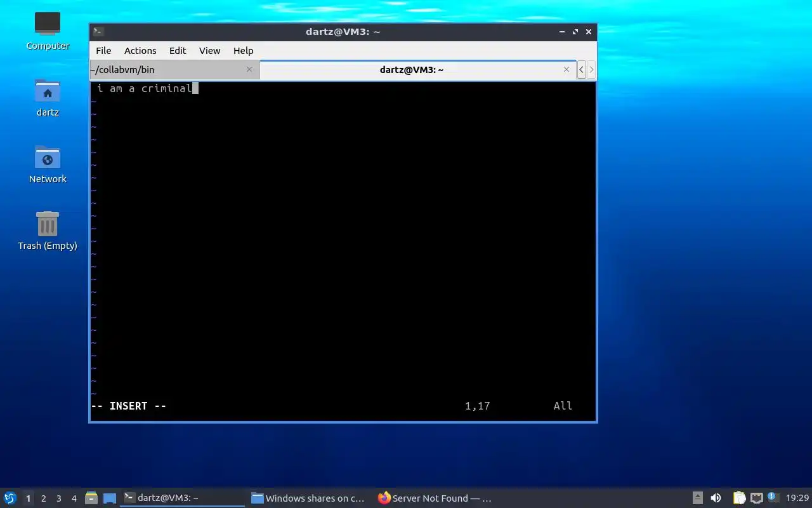Open the update notifier tray icon
812x508 pixels.
click(x=772, y=497)
